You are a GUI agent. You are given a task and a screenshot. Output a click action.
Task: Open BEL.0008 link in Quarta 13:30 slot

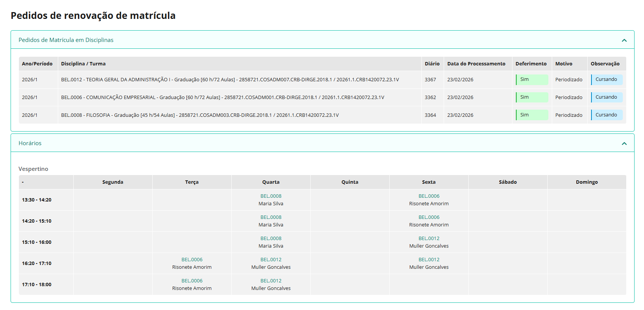[x=271, y=196]
